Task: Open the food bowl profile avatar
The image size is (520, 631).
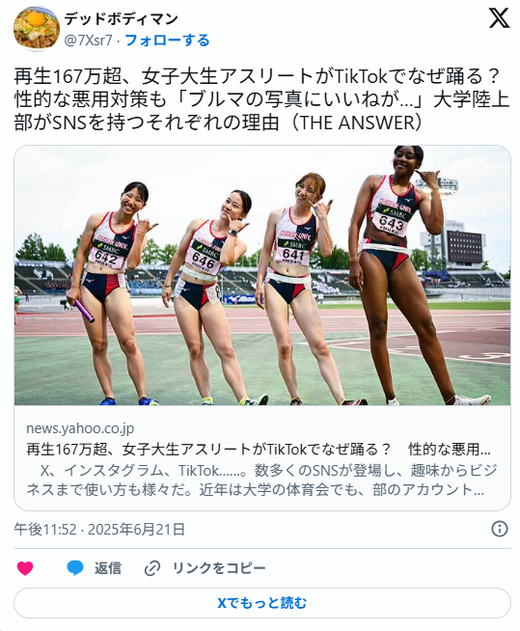Action: (x=37, y=29)
